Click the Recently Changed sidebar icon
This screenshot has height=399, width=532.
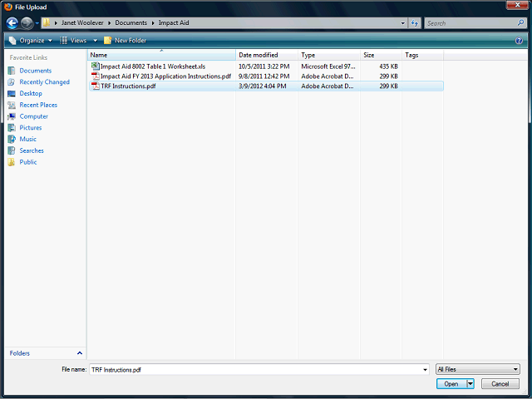(12, 82)
